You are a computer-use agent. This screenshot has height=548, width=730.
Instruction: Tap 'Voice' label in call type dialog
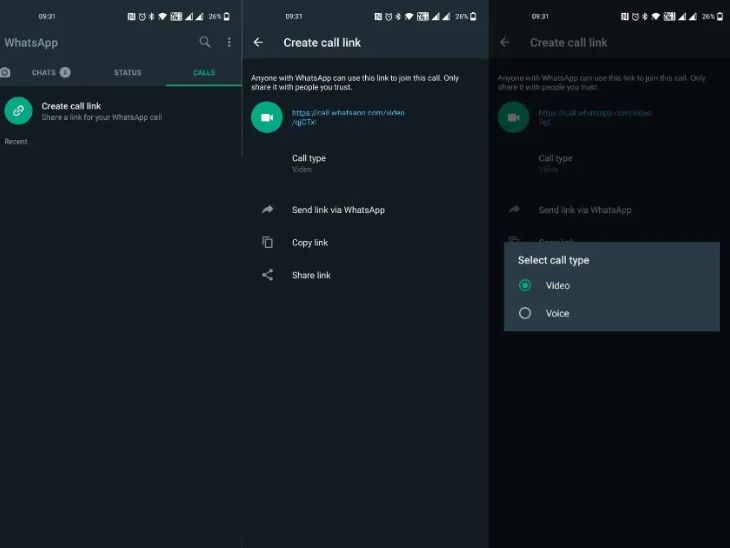[557, 313]
